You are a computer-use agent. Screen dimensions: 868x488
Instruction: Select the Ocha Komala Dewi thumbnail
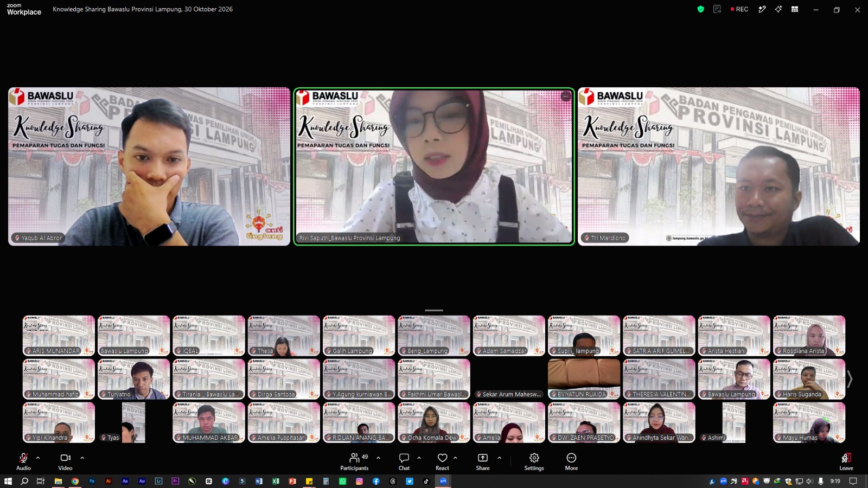point(434,422)
